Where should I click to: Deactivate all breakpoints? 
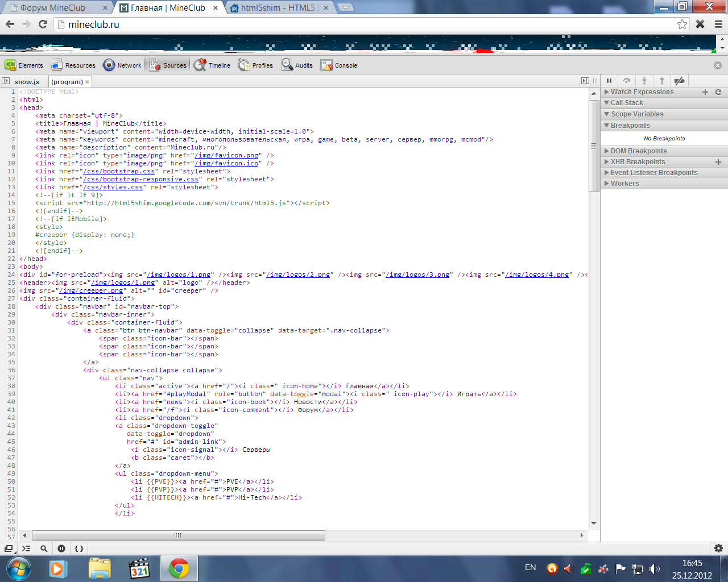pyautogui.click(x=680, y=81)
